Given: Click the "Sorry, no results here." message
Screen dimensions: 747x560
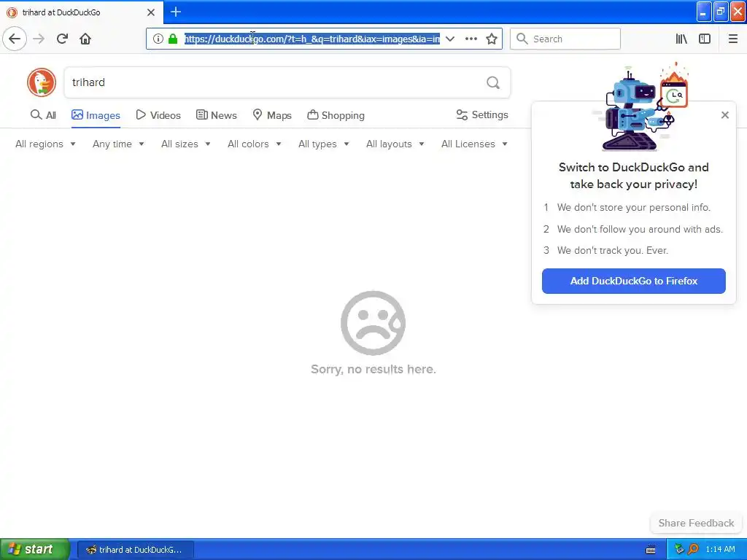Looking at the screenshot, I should (x=373, y=369).
